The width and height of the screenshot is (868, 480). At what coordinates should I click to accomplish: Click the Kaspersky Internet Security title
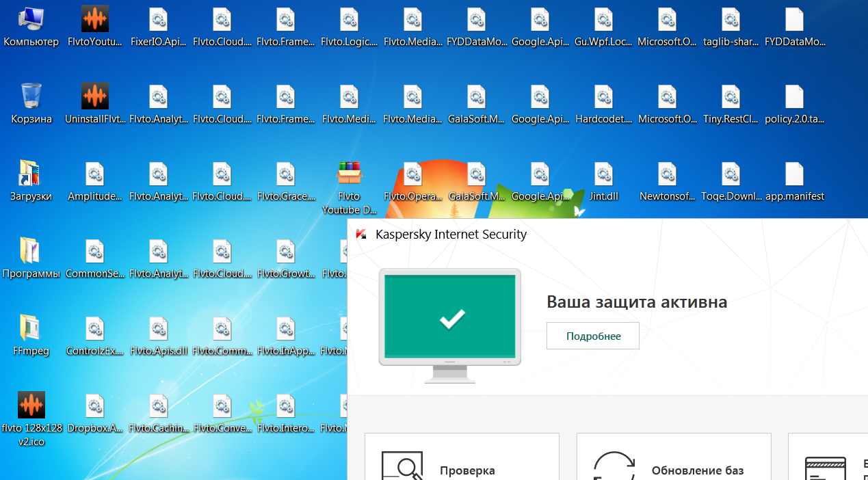coord(451,235)
